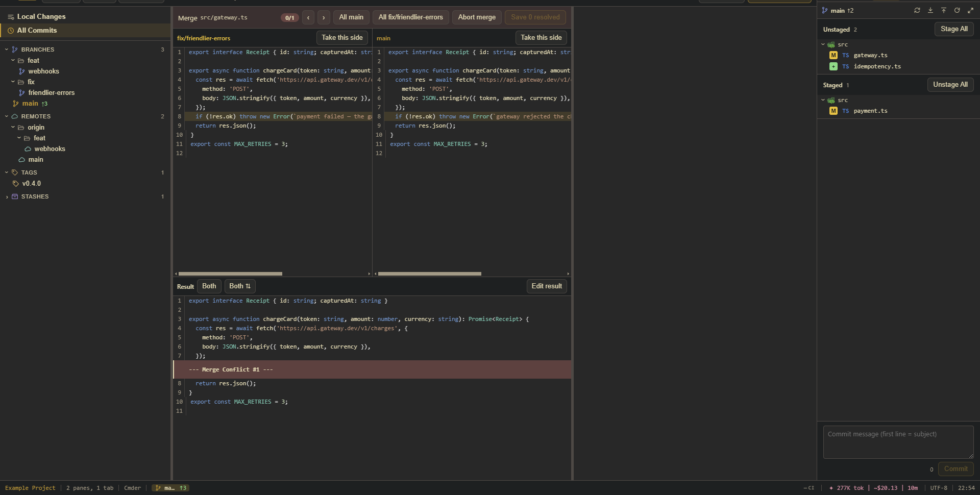980x495 pixels.
Task: Collapse the BRANCHES section
Action: point(7,49)
